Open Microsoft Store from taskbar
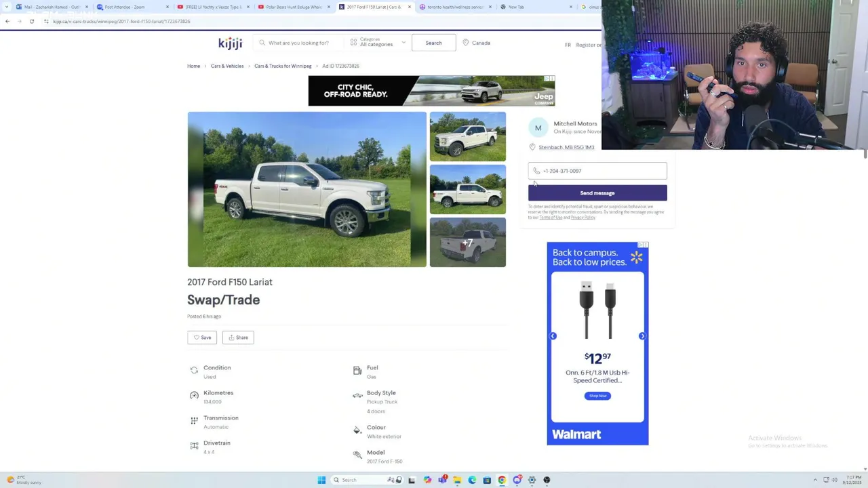The height and width of the screenshot is (488, 868). [487, 480]
